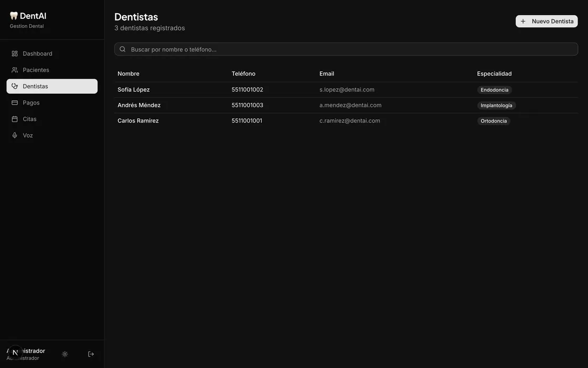Image resolution: width=588 pixels, height=368 pixels.
Task: Click the logout icon in sidebar footer
Action: coord(91,354)
